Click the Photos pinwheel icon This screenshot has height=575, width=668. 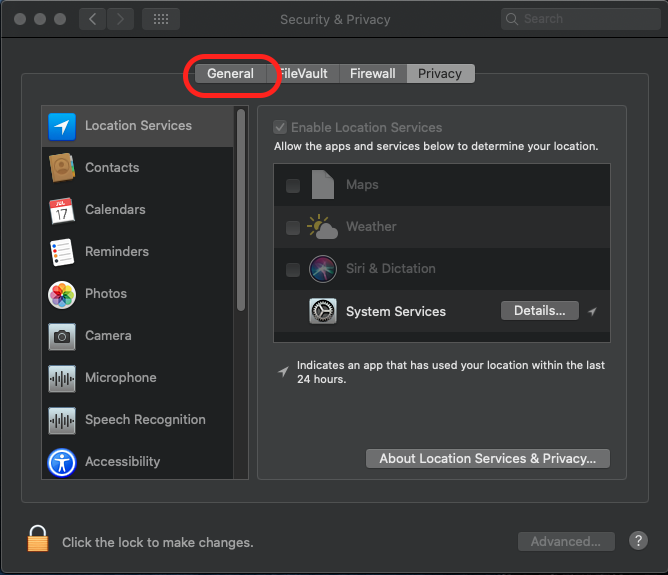click(62, 294)
